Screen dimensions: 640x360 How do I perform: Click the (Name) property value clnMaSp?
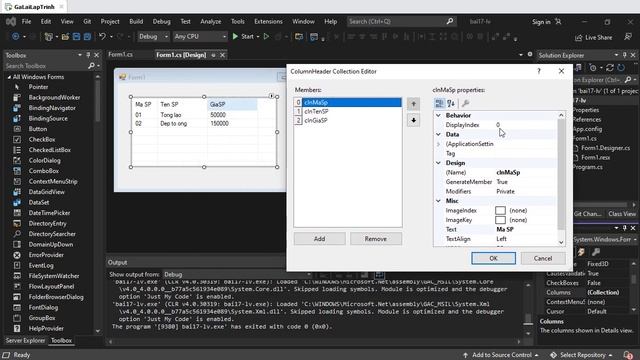coord(508,172)
